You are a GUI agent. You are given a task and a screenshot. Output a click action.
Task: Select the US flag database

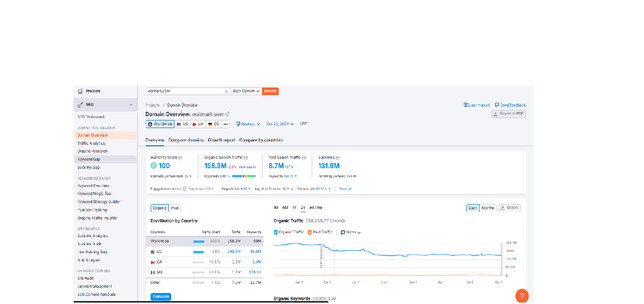coord(182,124)
